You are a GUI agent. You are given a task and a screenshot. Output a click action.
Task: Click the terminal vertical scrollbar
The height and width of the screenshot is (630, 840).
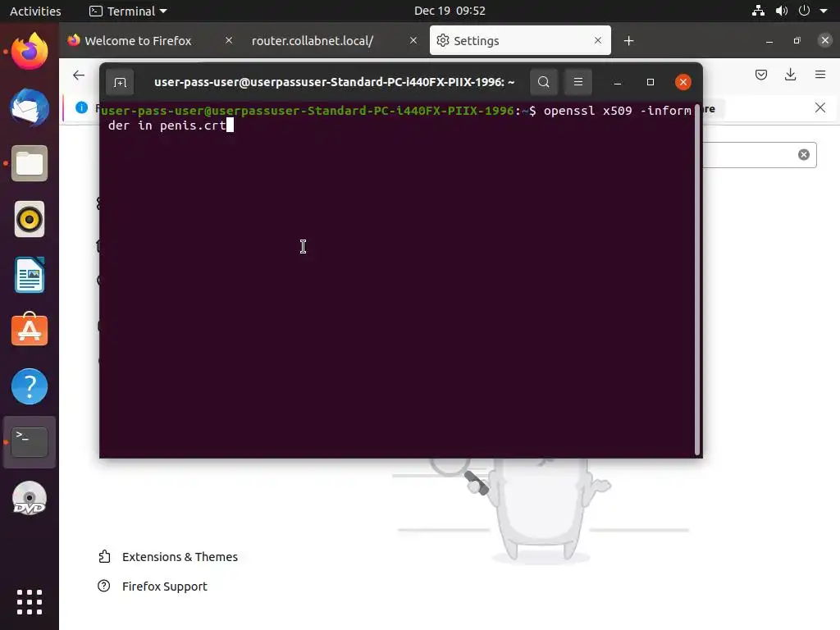coord(697,279)
